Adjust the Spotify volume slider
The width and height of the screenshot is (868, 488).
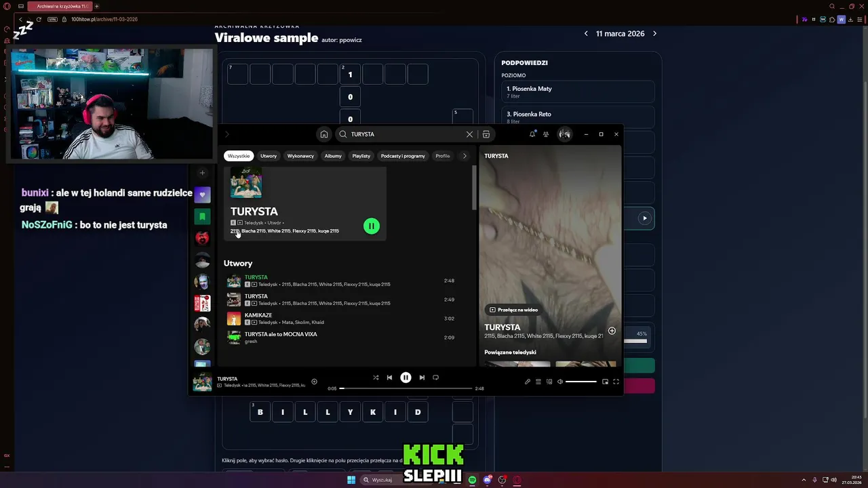[x=581, y=382]
